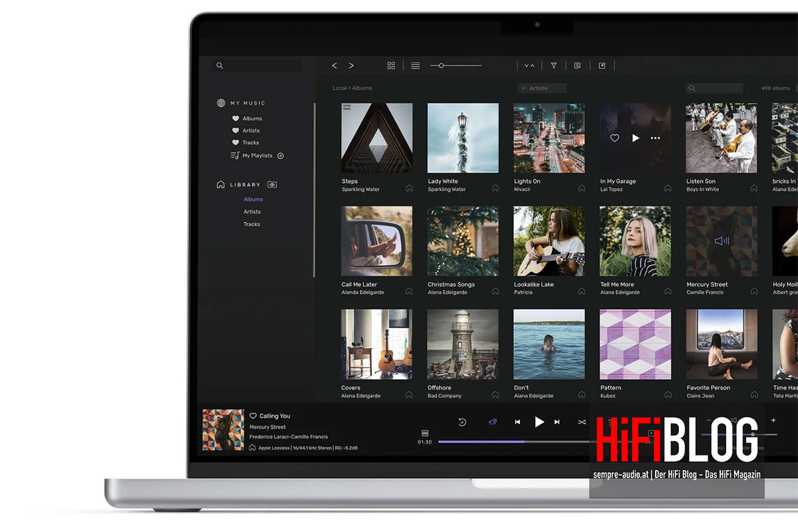Viewport: 798px width, 532px height.
Task: Open Albums under My Music
Action: pyautogui.click(x=252, y=118)
